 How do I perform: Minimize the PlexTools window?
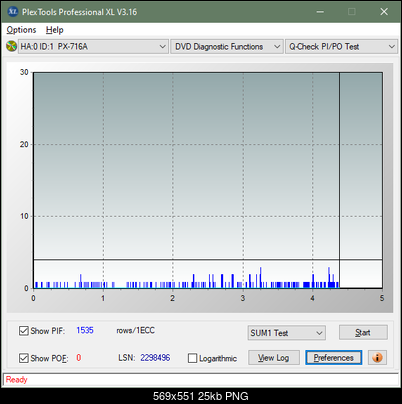tap(320, 12)
